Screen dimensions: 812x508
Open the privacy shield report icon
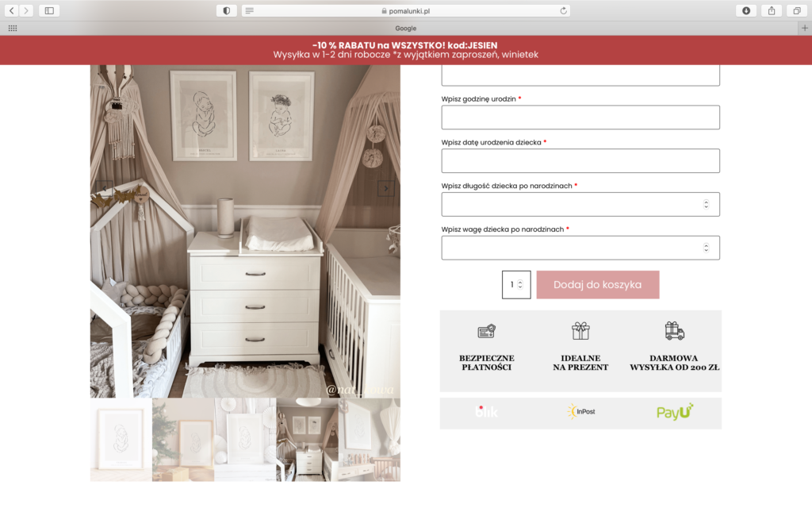pos(226,10)
